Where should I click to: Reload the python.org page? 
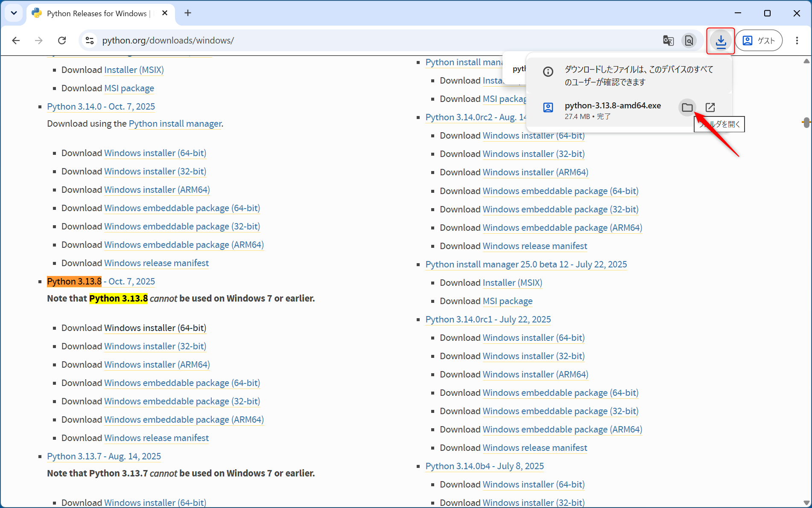pyautogui.click(x=62, y=41)
